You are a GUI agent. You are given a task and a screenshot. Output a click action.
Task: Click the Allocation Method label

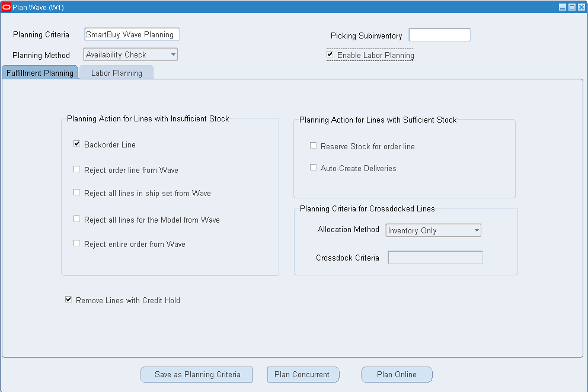click(x=349, y=229)
